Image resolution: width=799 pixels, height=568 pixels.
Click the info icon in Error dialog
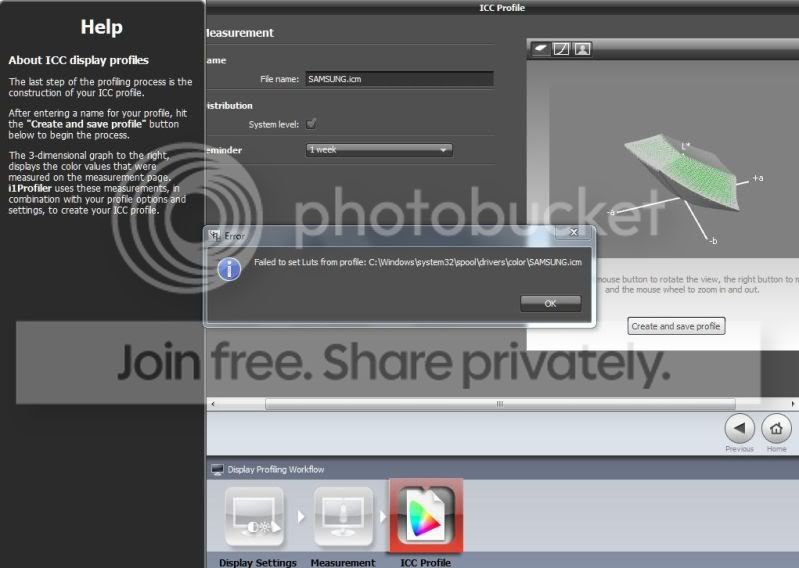tap(229, 267)
